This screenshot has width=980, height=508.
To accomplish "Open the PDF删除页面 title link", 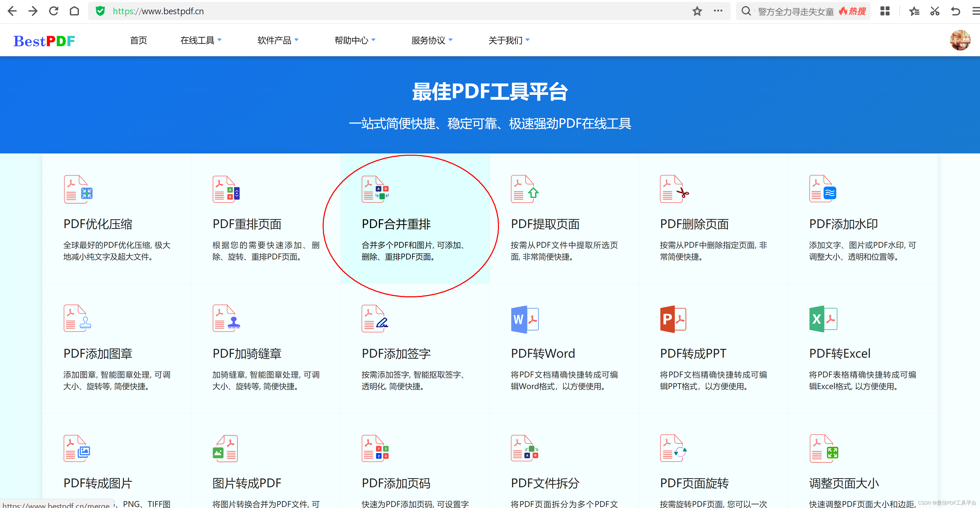I will tap(694, 224).
